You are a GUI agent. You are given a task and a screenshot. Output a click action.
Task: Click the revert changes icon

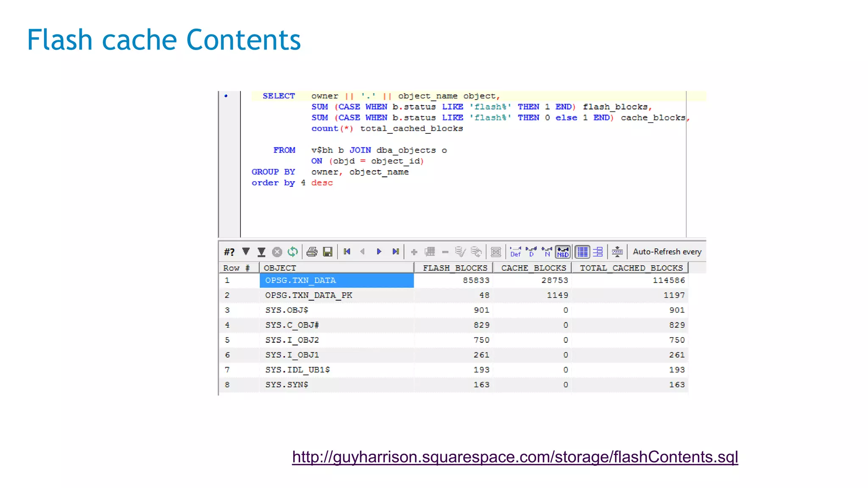476,252
